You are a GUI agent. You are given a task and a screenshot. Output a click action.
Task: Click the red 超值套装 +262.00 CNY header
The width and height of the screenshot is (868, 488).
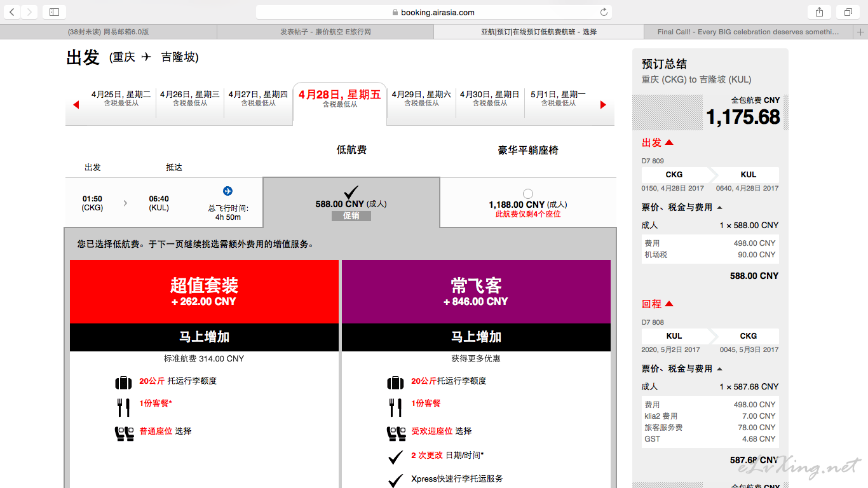pyautogui.click(x=204, y=292)
